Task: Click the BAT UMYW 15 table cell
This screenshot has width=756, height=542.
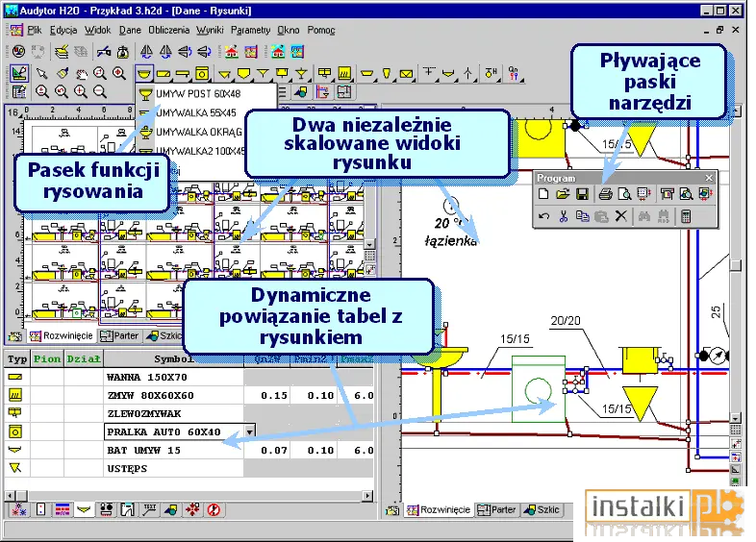Action: pyautogui.click(x=173, y=450)
